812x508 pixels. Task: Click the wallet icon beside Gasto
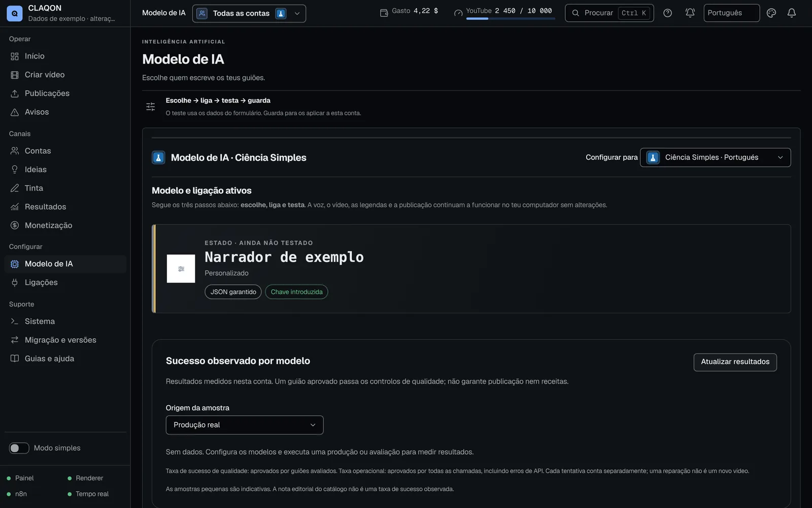coord(384,13)
